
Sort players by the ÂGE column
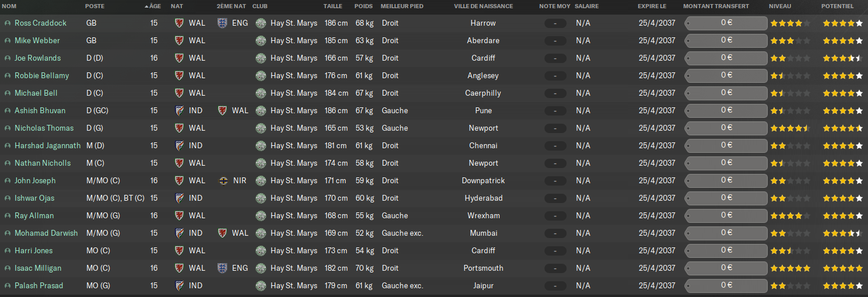[x=154, y=6]
